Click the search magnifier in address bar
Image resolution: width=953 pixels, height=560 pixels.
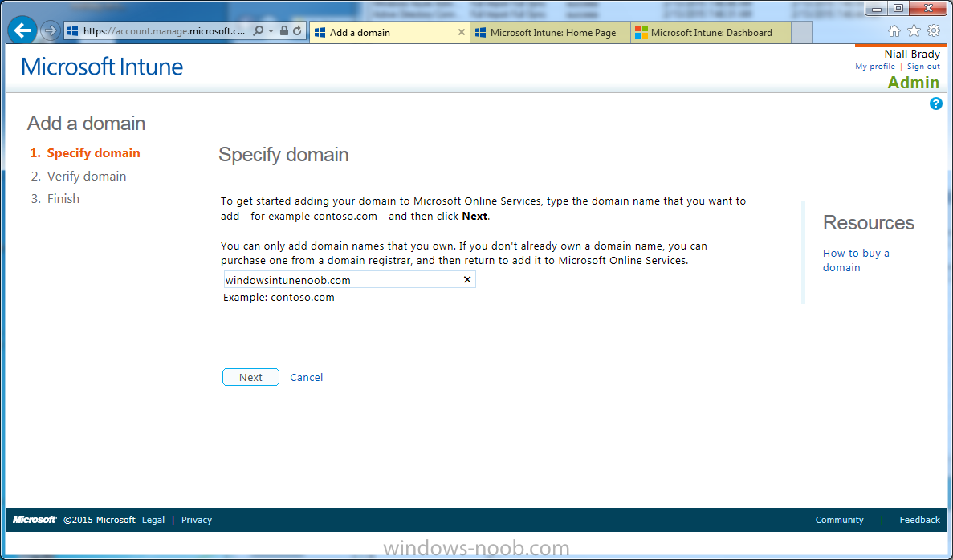(x=259, y=30)
